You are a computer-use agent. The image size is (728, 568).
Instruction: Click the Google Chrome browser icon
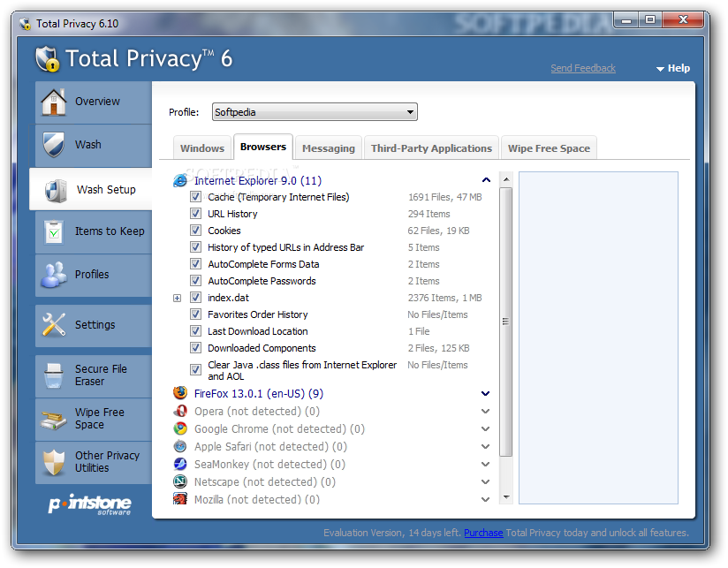tap(180, 428)
